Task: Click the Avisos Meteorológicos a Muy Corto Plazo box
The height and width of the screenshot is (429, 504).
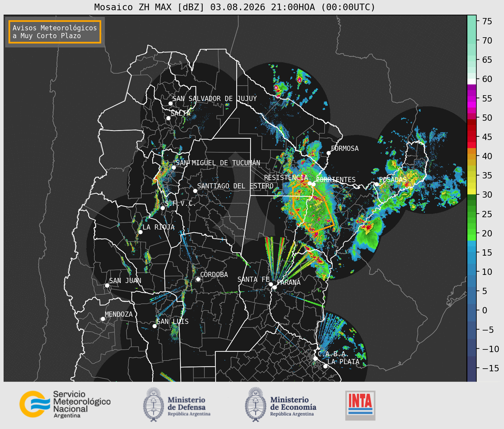Action: (55, 32)
